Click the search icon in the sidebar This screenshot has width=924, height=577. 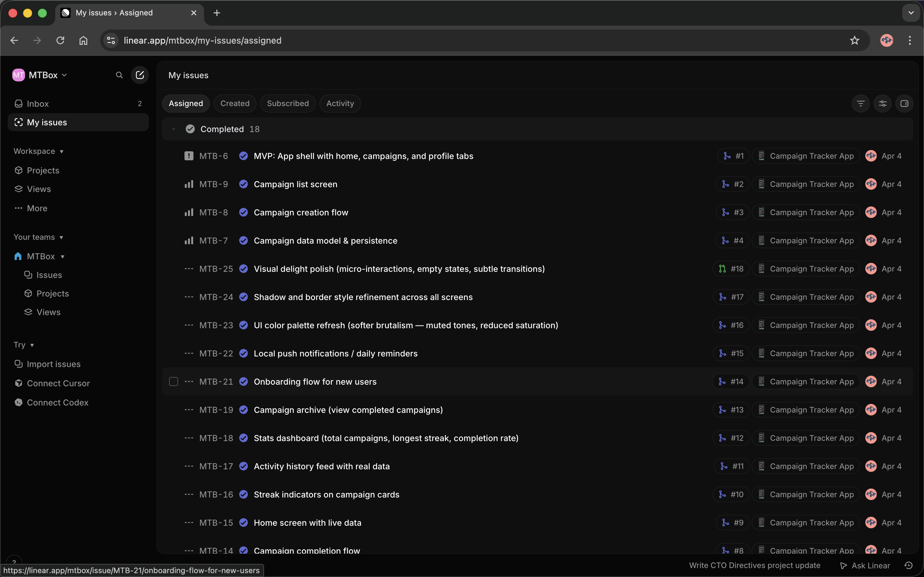coord(119,75)
